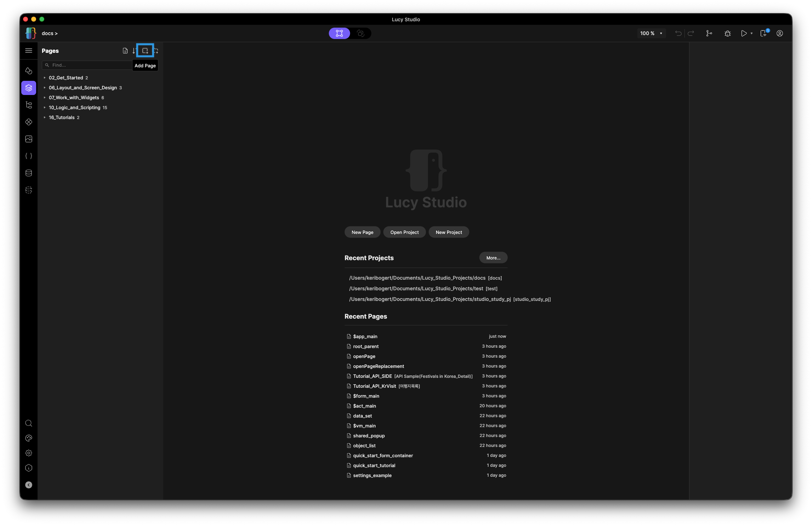
Task: Open the image assets sidebar icon
Action: tap(29, 139)
